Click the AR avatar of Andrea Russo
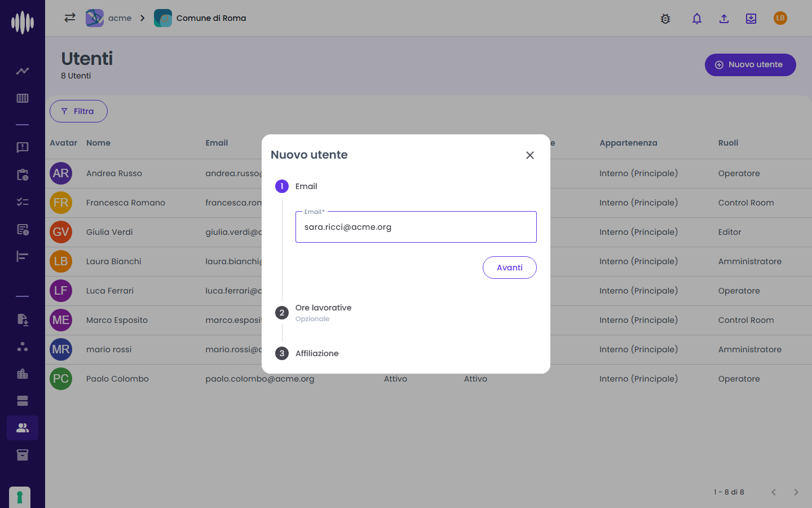 61,173
